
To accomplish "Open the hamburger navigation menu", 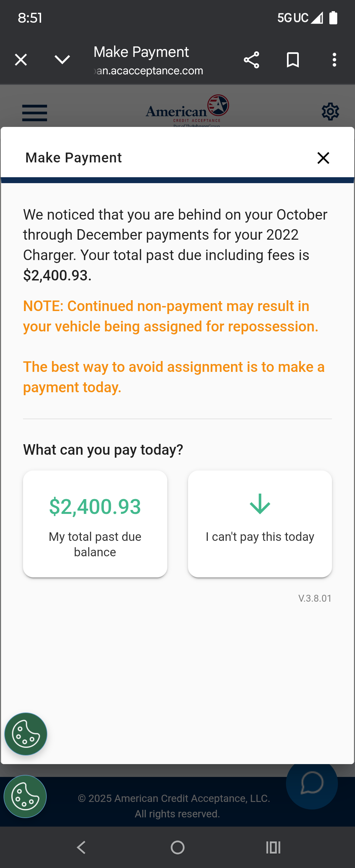I will [x=35, y=112].
